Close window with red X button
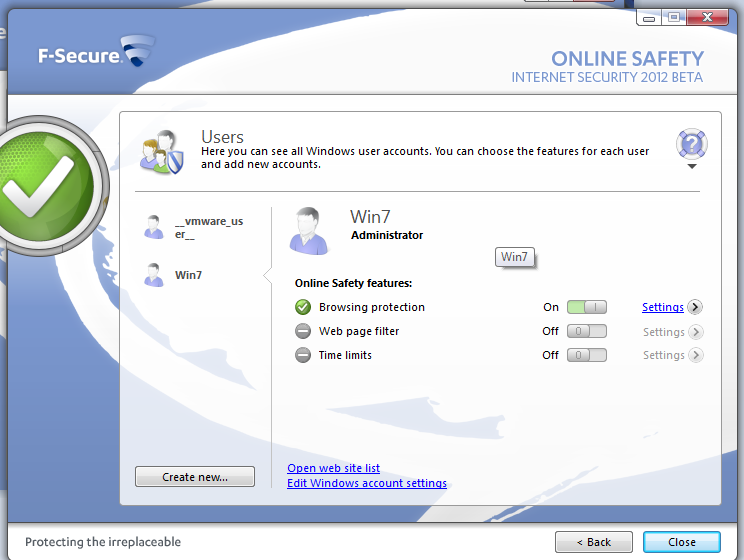 [x=707, y=18]
